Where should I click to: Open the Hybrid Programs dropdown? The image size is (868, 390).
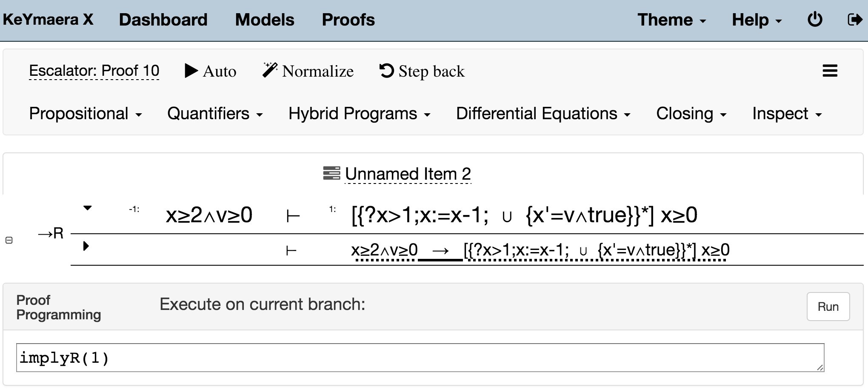[x=359, y=114]
